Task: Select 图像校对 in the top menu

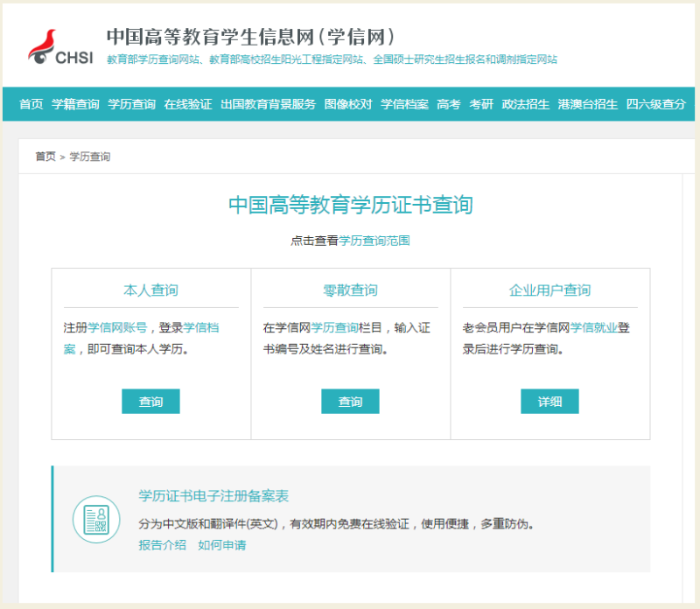Action: [347, 104]
